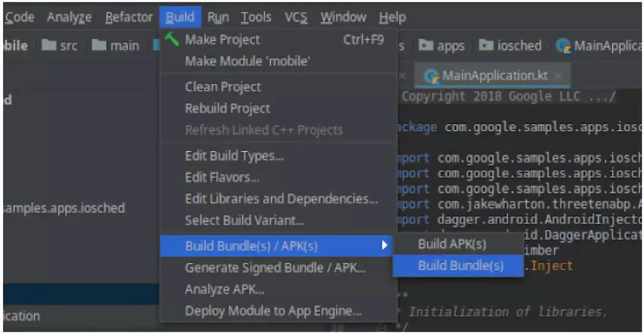Choose Make Project from Build menu
Image resolution: width=644 pixels, height=333 pixels.
pyautogui.click(x=278, y=40)
